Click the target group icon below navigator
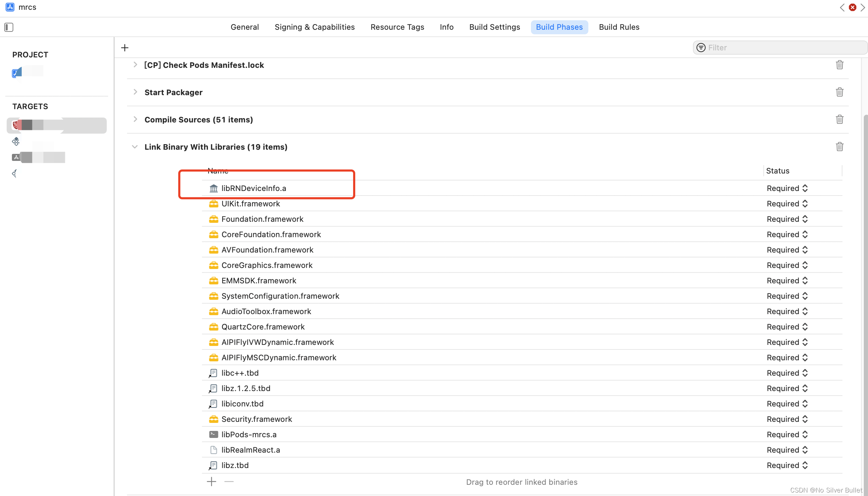The width and height of the screenshot is (868, 496). (x=16, y=142)
